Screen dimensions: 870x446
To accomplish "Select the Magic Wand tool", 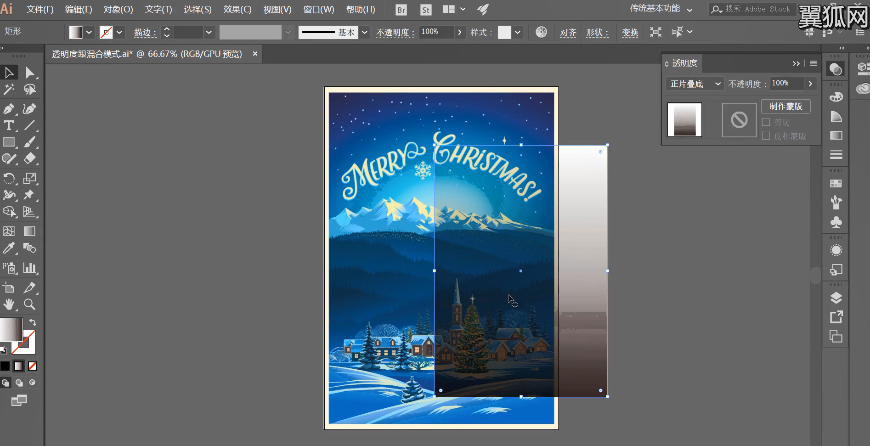I will 9,89.
